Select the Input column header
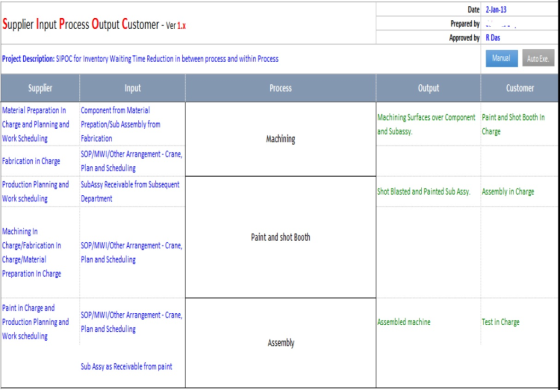This screenshot has width=560, height=390. [132, 88]
